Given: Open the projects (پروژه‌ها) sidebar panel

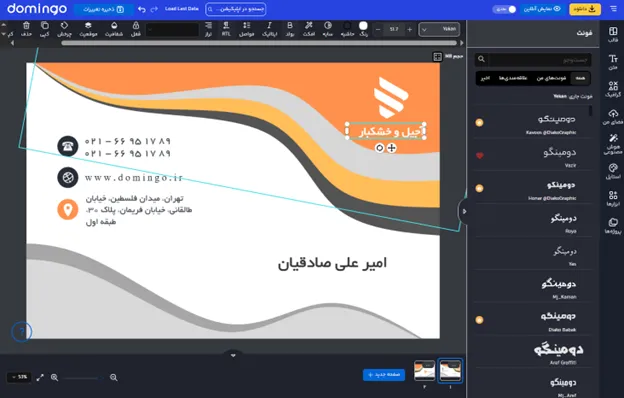Looking at the screenshot, I should [613, 226].
